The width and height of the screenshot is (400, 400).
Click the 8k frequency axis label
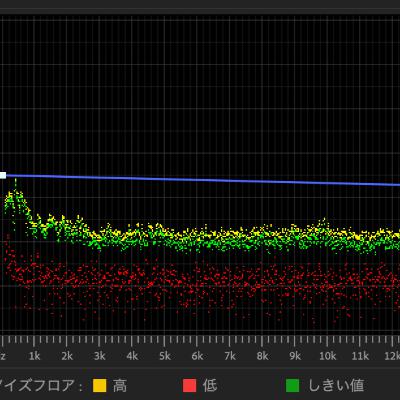tap(263, 356)
